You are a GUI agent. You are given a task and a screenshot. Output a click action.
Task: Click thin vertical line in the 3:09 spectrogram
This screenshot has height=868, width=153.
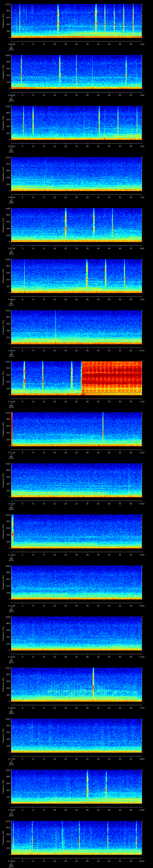pos(55,327)
